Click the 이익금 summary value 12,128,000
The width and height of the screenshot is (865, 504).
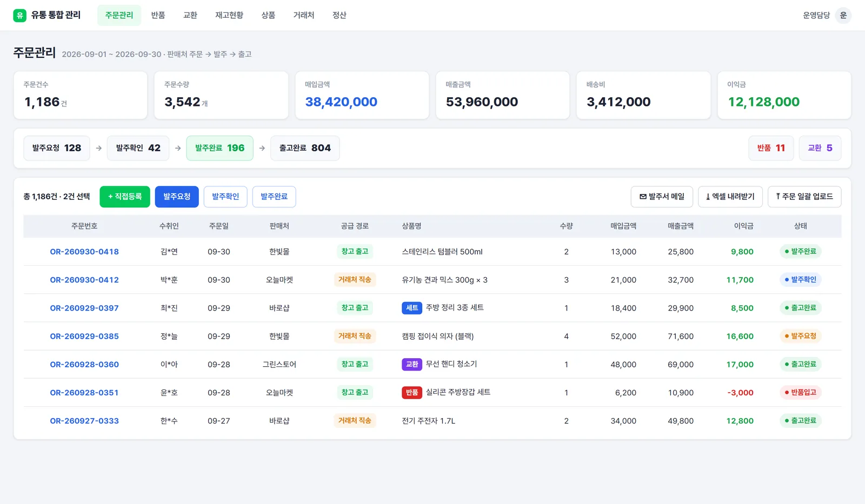point(763,102)
